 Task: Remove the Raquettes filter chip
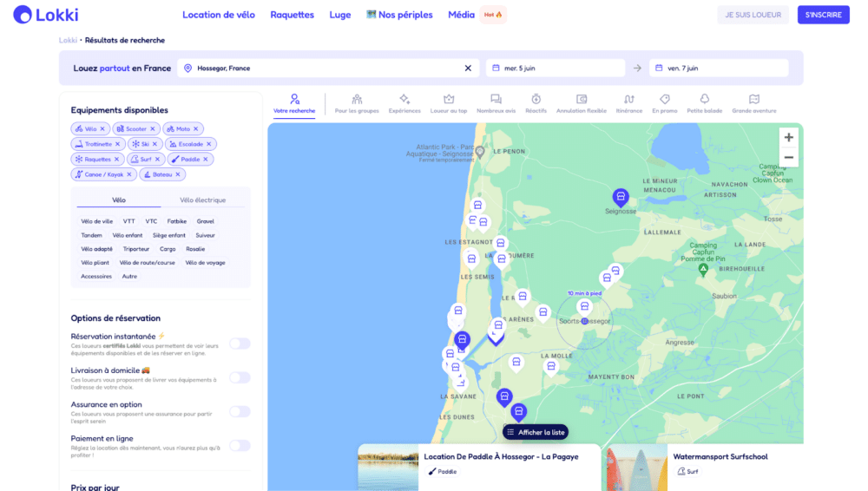(x=117, y=160)
